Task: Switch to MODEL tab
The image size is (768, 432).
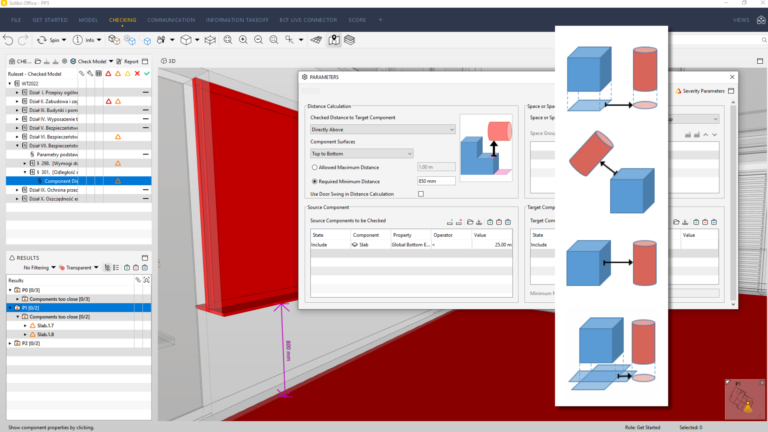Action: coord(88,20)
